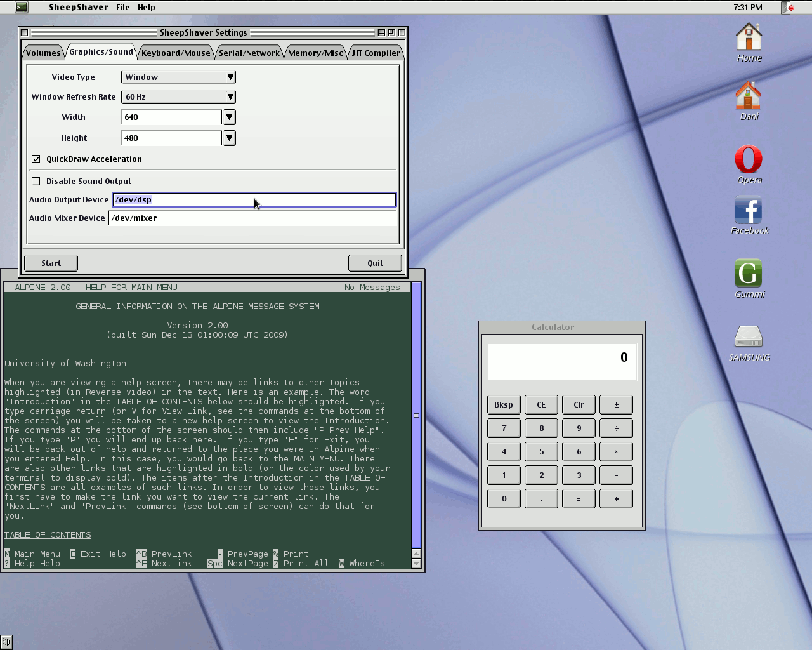
Task: Click the plus/minus button on Calculator
Action: 616,405
